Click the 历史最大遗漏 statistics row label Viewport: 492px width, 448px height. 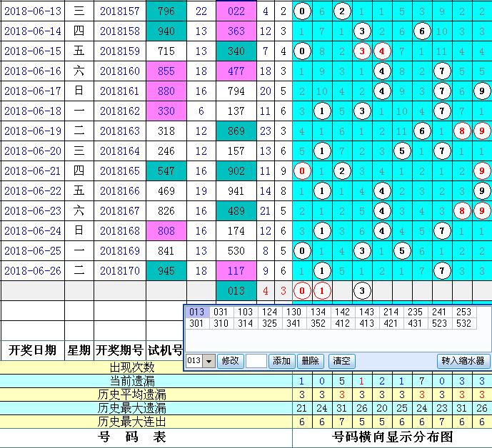point(132,408)
